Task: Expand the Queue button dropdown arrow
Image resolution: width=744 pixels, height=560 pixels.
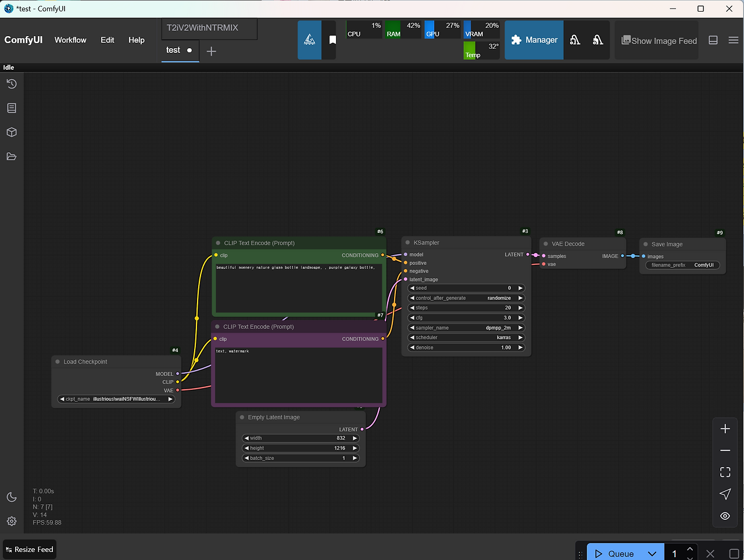Action: point(652,554)
